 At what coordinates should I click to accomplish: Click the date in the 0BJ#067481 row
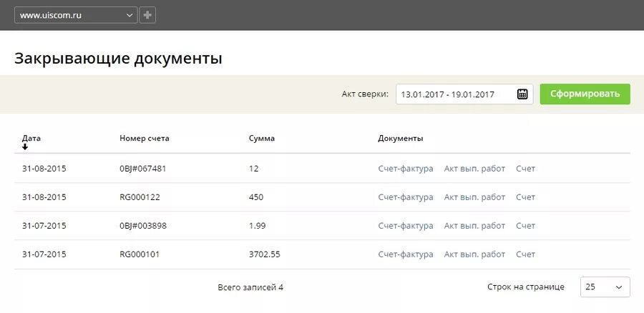point(44,169)
